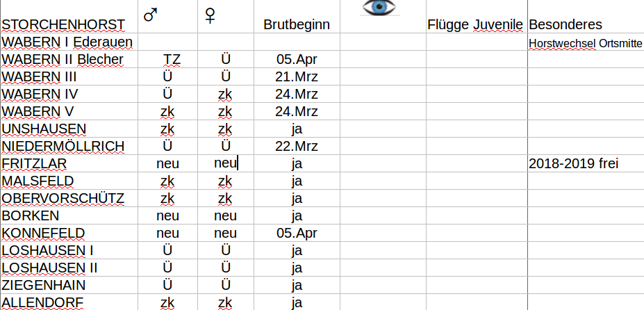Click the Brutbeginn column header cell
This screenshot has height=310, width=644.
click(x=297, y=17)
